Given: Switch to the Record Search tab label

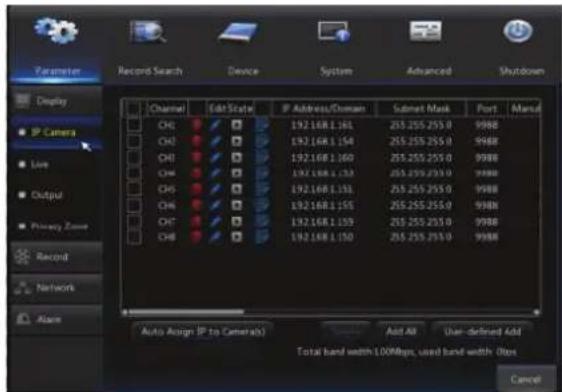Looking at the screenshot, I should click(x=150, y=71).
